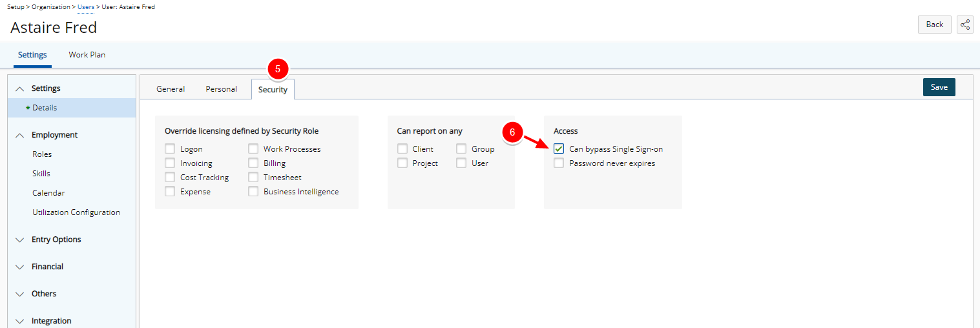Expand the Integration section
Image resolution: width=980 pixels, height=328 pixels.
(20, 321)
